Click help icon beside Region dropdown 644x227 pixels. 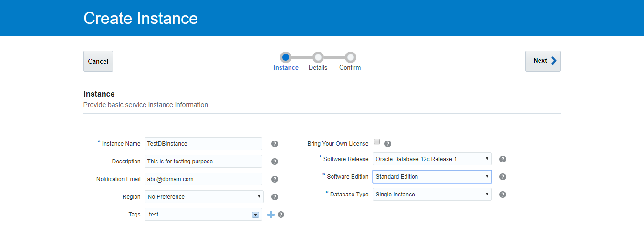tap(275, 197)
